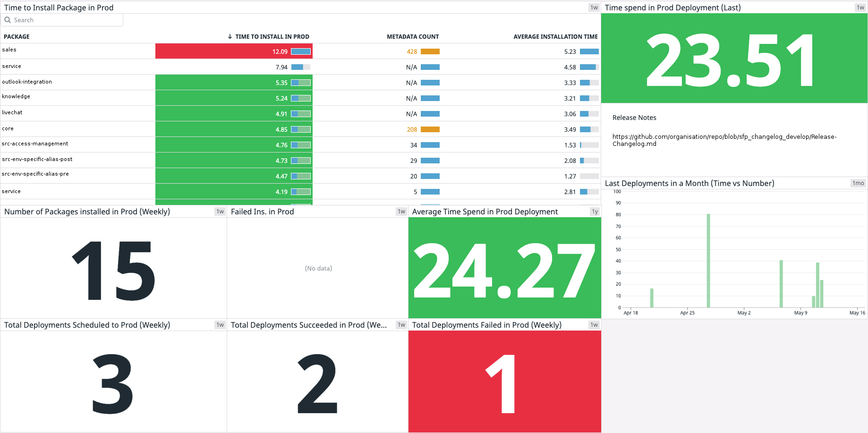Sort by the Average Installation Time column header
The image size is (868, 433).
pos(555,36)
